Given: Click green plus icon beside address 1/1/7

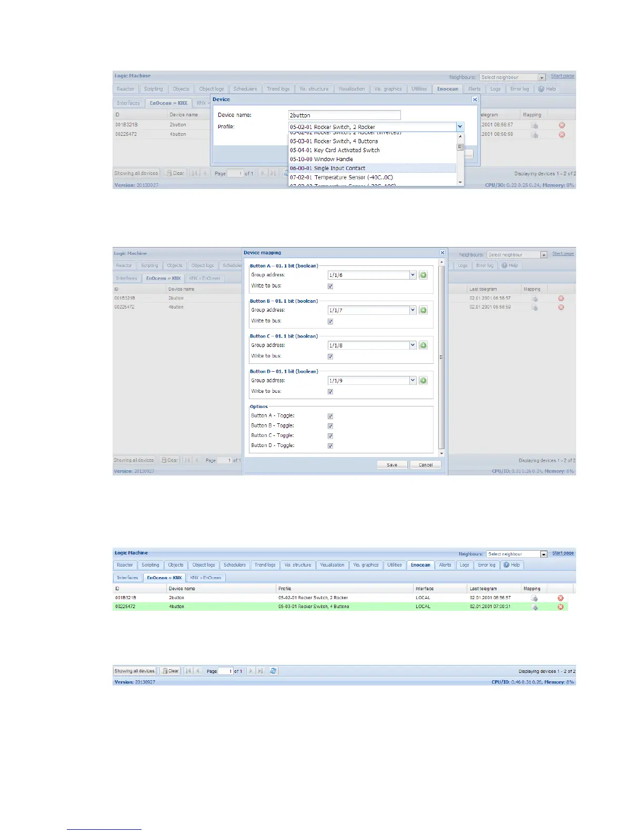Looking at the screenshot, I should [423, 310].
